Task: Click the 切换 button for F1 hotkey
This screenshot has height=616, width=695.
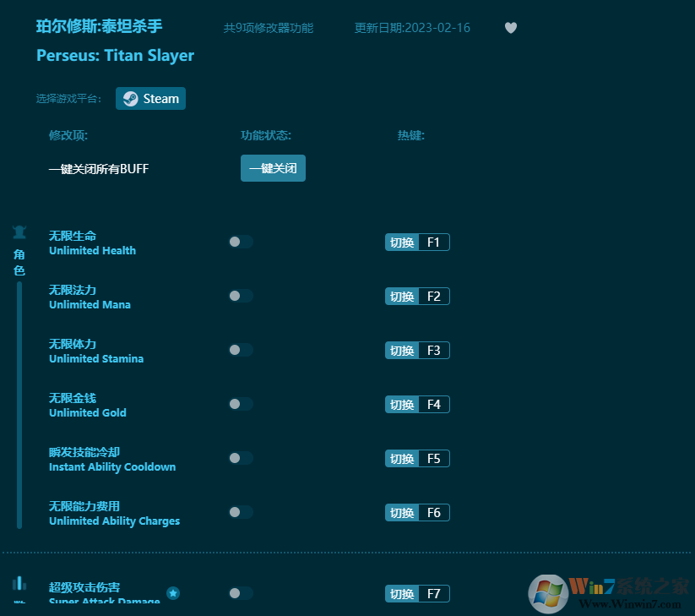Action: (x=402, y=243)
